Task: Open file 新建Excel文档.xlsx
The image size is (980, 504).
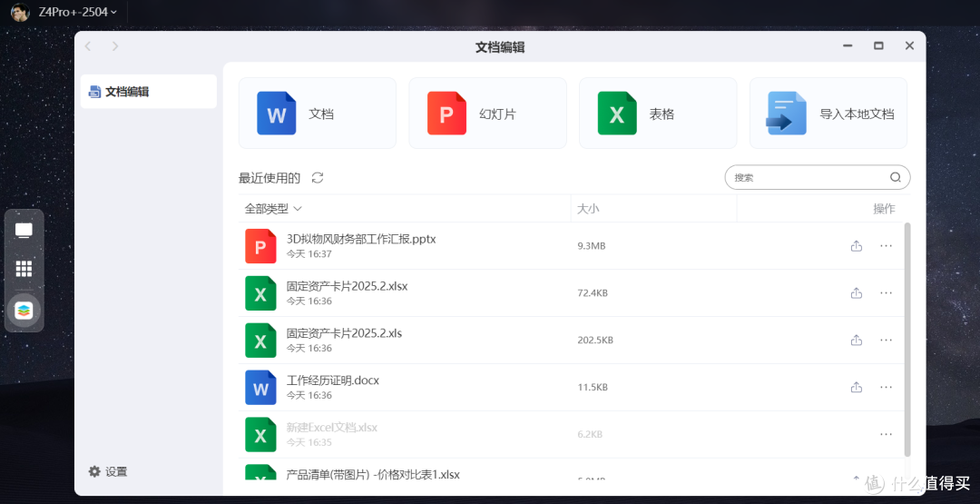Action: (332, 428)
